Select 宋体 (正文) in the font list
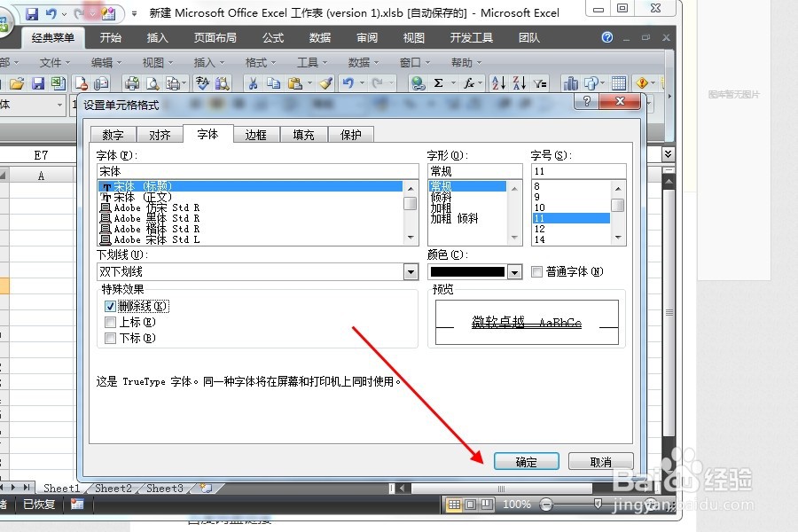This screenshot has height=532, width=798. point(252,197)
